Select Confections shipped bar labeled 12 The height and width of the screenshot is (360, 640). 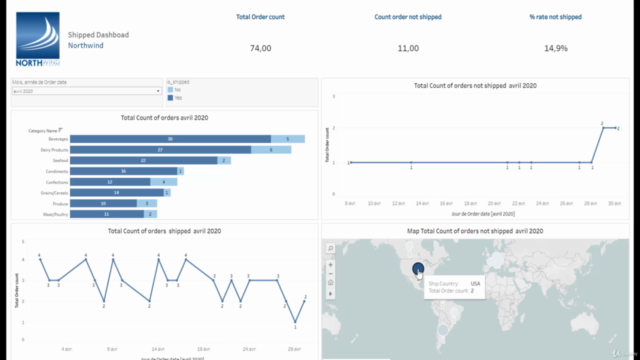click(110, 182)
